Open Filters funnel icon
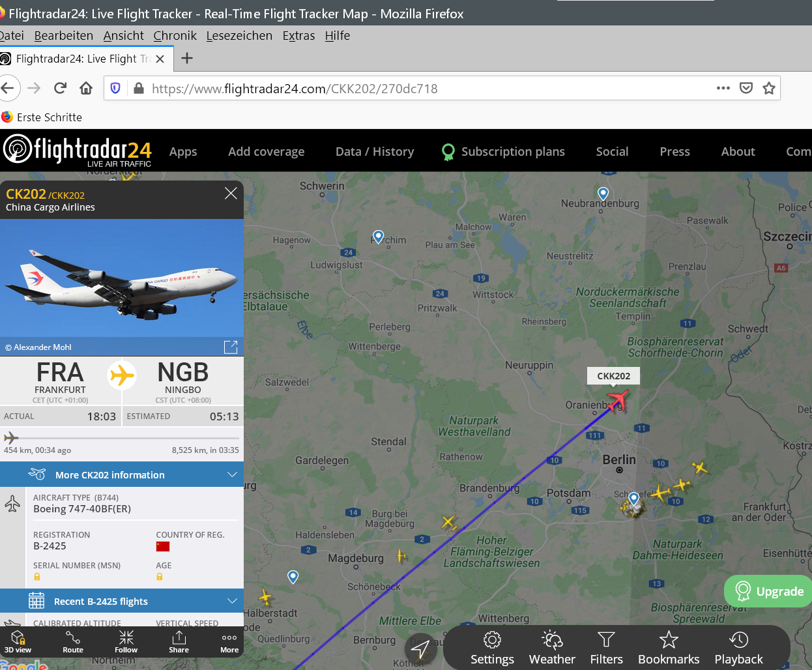Screen dimensions: 812x670 pyautogui.click(x=606, y=648)
